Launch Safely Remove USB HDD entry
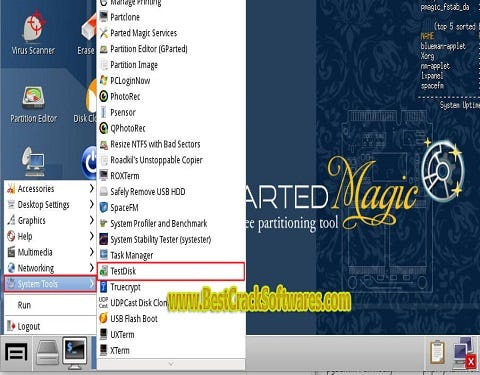 click(171, 192)
